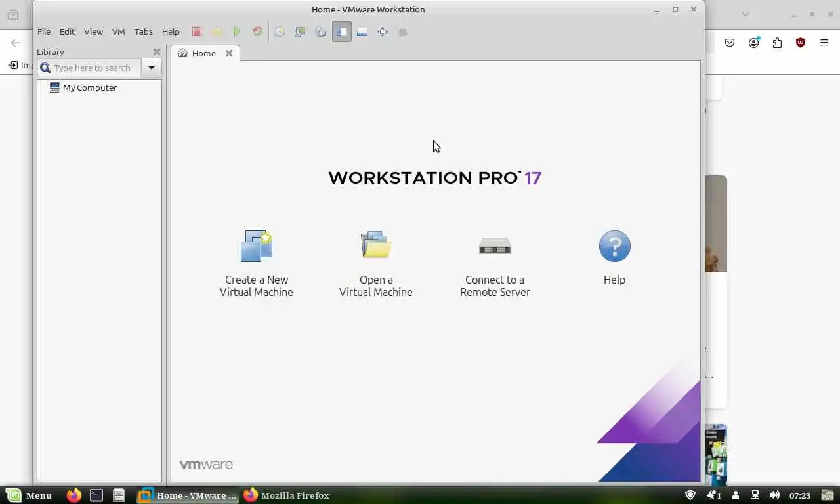Open the Terminal launcher in the panel

[96, 495]
